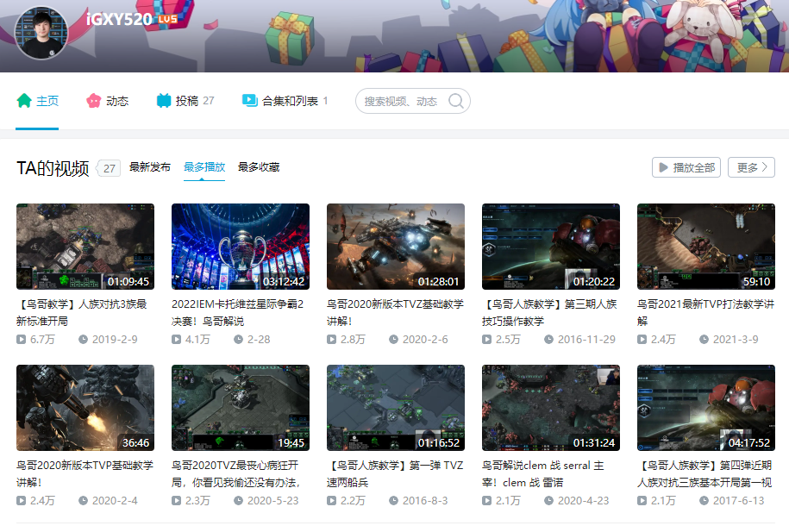Screen dimensions: 789x532
Task: Click the home icon beside 主页
Action: pos(24,101)
